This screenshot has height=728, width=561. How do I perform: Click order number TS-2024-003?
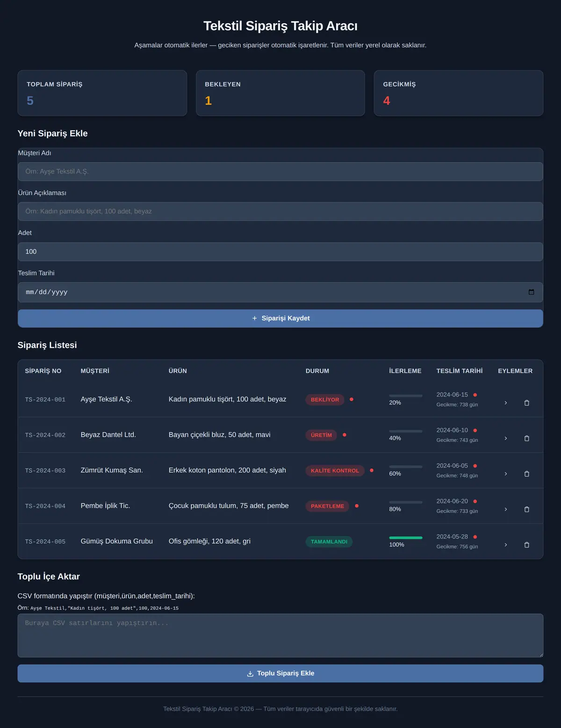coord(45,471)
